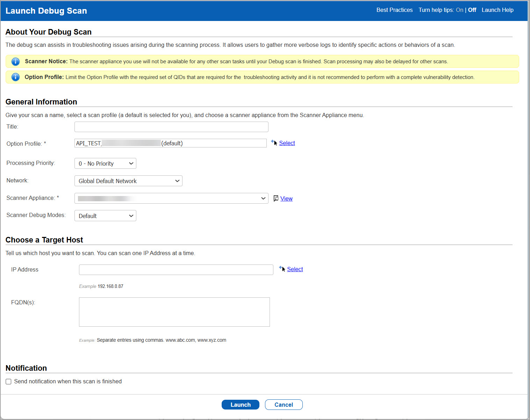This screenshot has width=530, height=420.
Task: Click the View icon next to Scanner Appliance
Action: click(276, 198)
